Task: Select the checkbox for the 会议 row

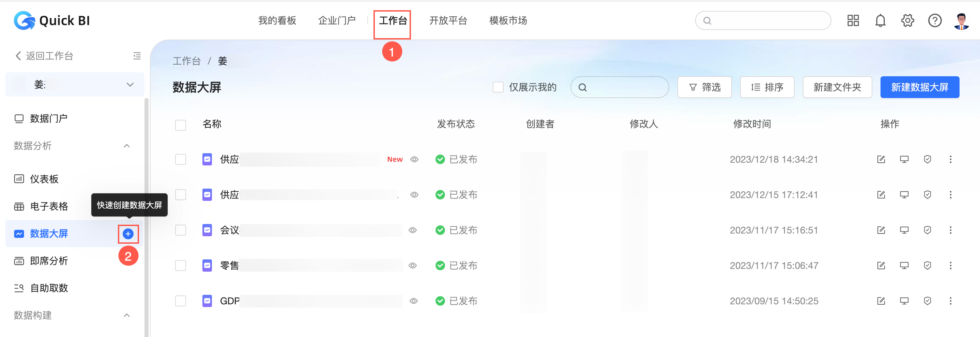Action: (x=180, y=230)
